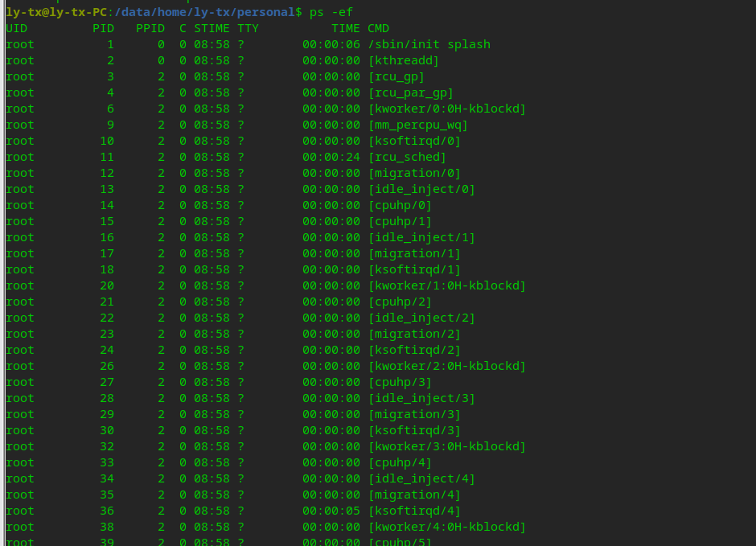This screenshot has height=546, width=756.
Task: Click the [rcu_par_gp] process name
Action: click(x=411, y=92)
